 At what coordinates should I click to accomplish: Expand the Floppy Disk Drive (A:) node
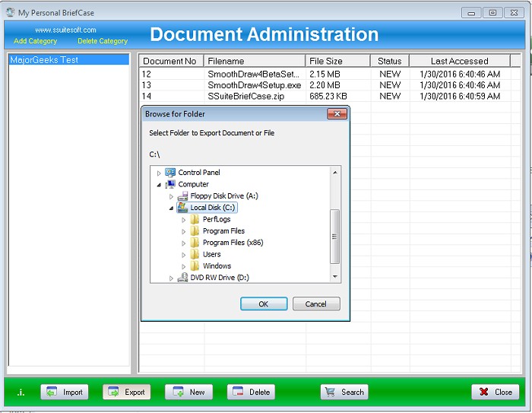coord(171,196)
